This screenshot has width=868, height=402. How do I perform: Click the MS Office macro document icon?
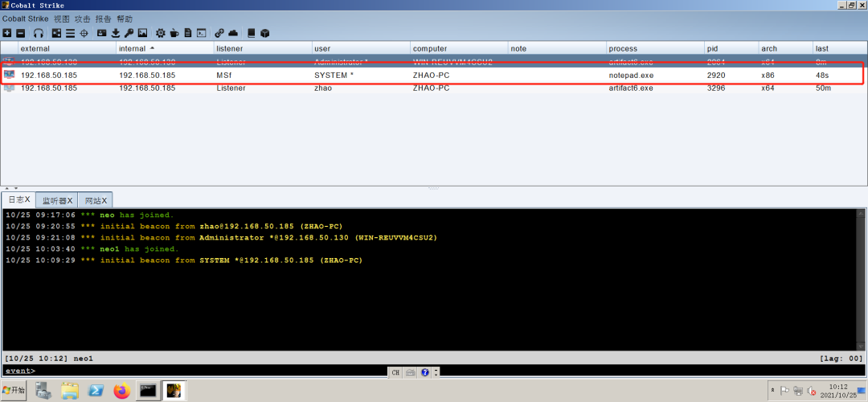(188, 33)
